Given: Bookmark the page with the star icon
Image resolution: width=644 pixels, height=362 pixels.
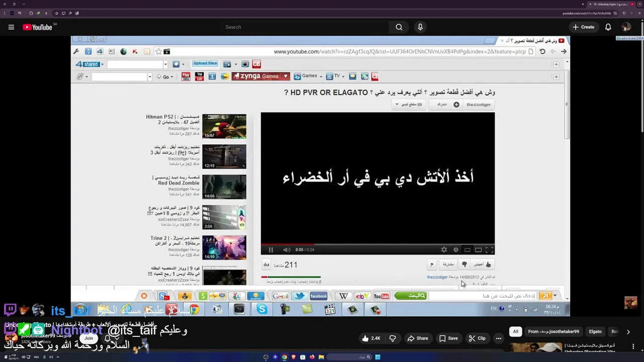Looking at the screenshot, I should pos(158,51).
